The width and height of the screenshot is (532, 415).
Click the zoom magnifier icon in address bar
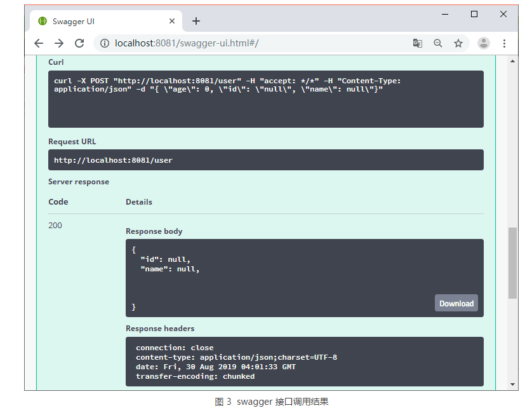pos(437,43)
